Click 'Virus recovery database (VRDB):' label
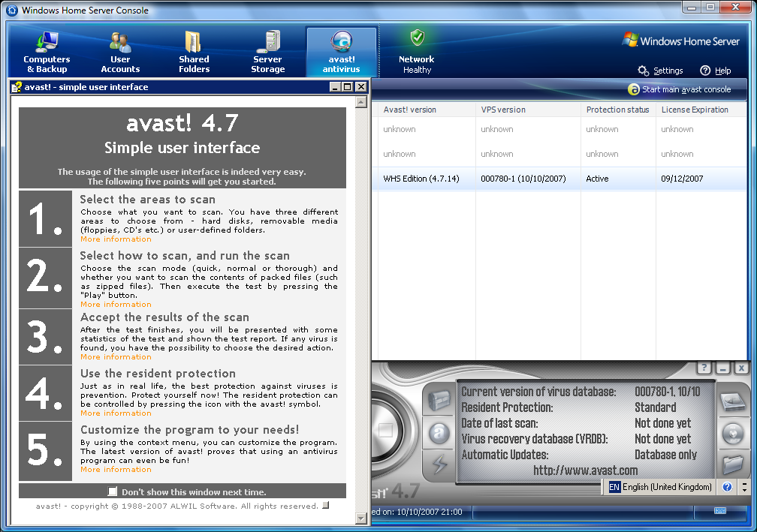The height and width of the screenshot is (532, 757). coord(535,439)
